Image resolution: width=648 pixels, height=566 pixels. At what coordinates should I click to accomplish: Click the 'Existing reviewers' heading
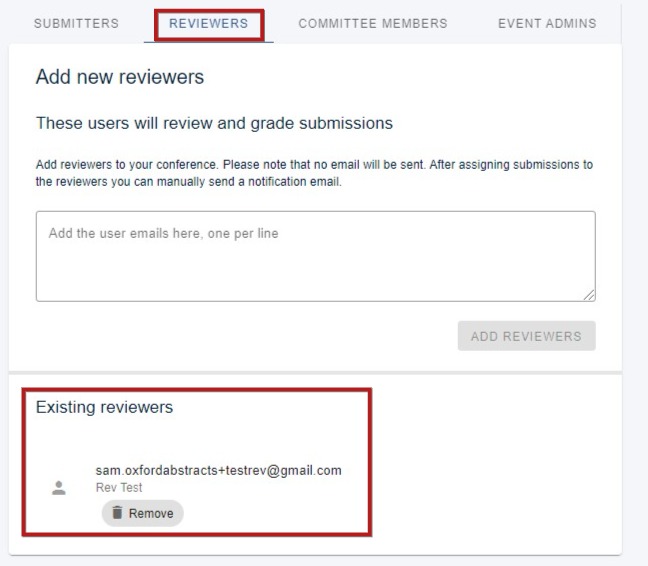click(105, 407)
